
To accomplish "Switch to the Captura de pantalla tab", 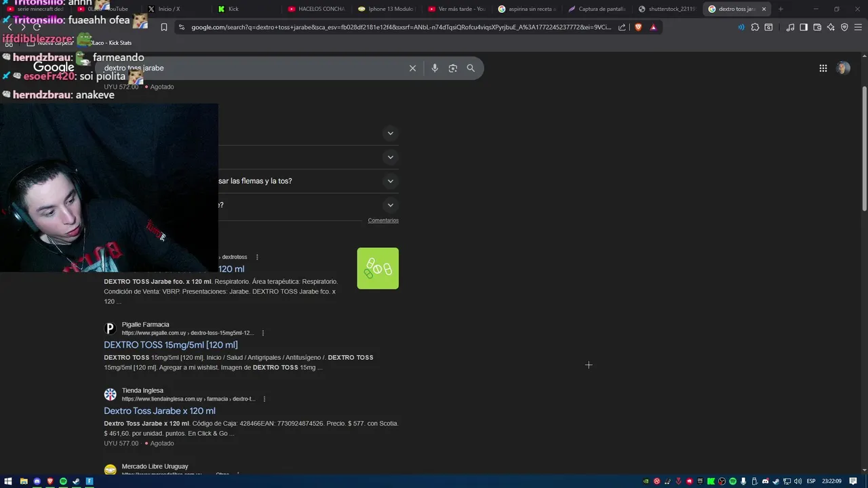I will click(597, 9).
